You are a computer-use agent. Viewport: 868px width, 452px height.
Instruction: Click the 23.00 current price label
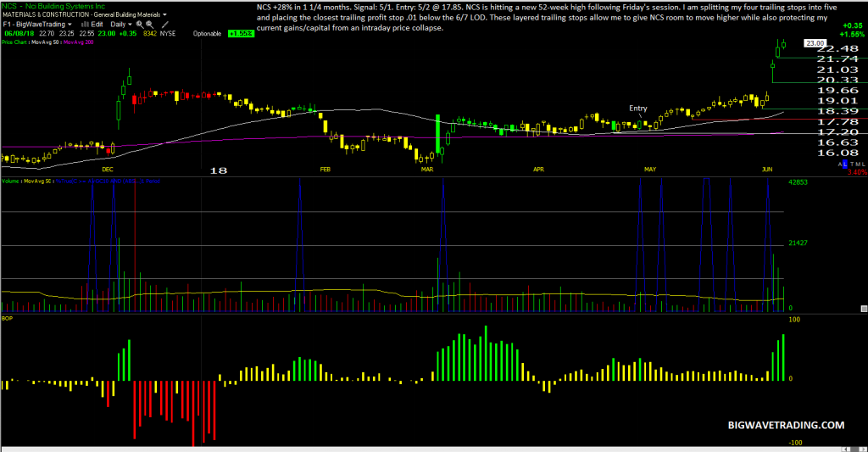pyautogui.click(x=815, y=43)
